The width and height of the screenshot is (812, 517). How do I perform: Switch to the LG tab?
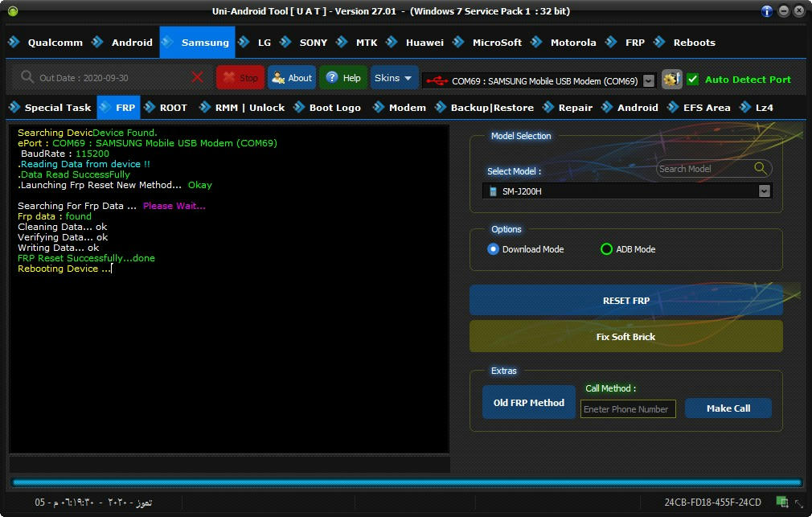(256, 43)
